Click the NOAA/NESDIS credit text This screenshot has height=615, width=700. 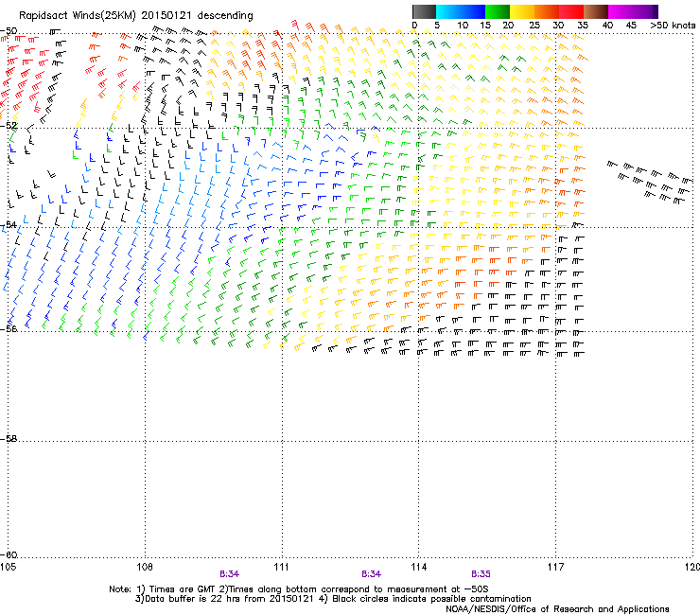pyautogui.click(x=557, y=609)
